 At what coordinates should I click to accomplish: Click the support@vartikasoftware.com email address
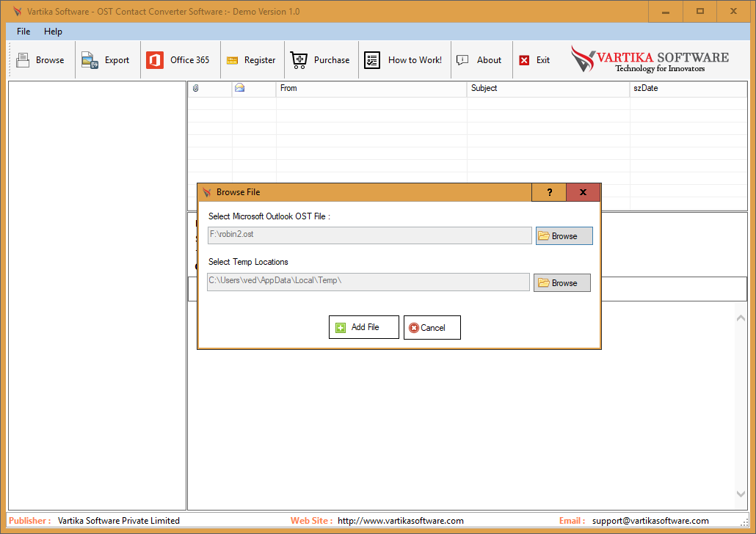click(x=650, y=521)
